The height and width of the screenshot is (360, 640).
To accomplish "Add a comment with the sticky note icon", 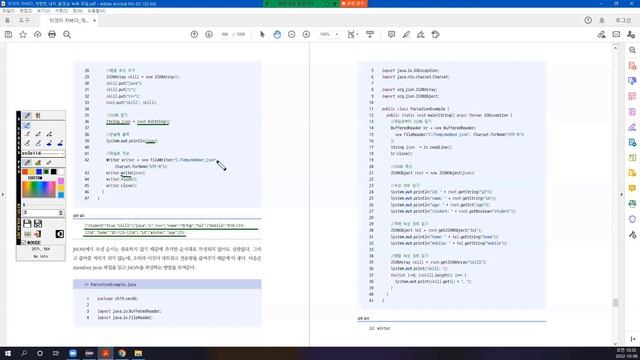I will 391,35.
